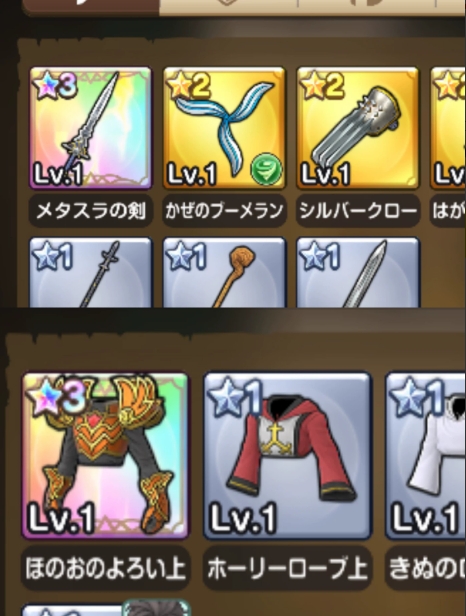Select the メタスラの剣 three-star sword icon

pyautogui.click(x=91, y=128)
